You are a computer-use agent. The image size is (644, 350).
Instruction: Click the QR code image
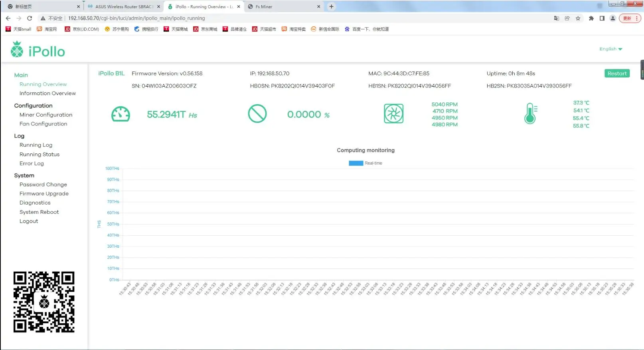pos(44,302)
